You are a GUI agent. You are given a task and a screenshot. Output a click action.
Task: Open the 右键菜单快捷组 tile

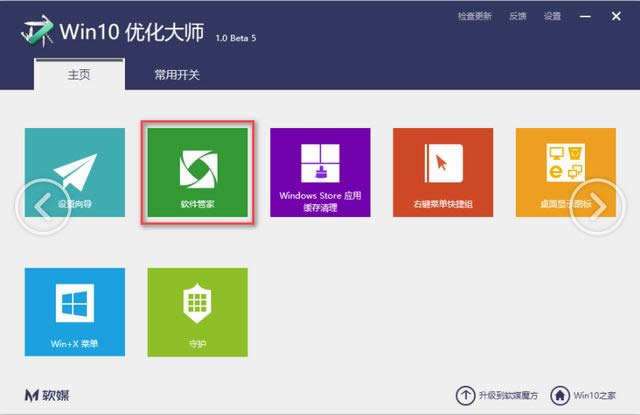coord(442,172)
